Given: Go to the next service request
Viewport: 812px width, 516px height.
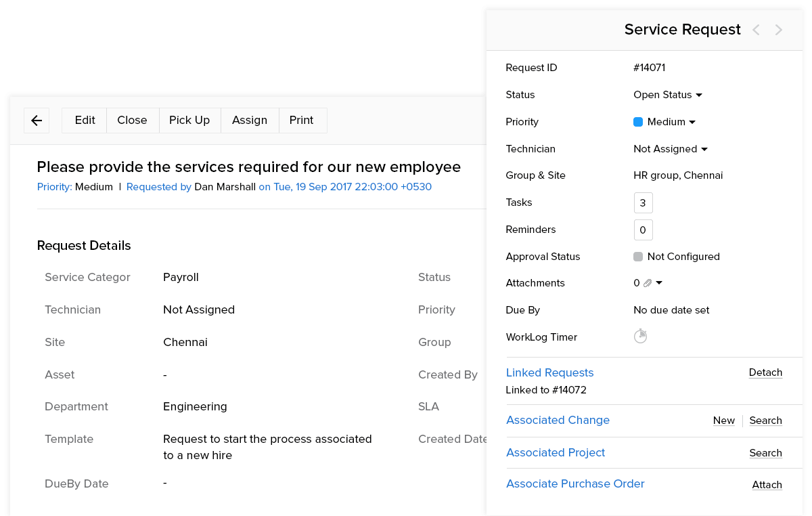Looking at the screenshot, I should pos(779,30).
